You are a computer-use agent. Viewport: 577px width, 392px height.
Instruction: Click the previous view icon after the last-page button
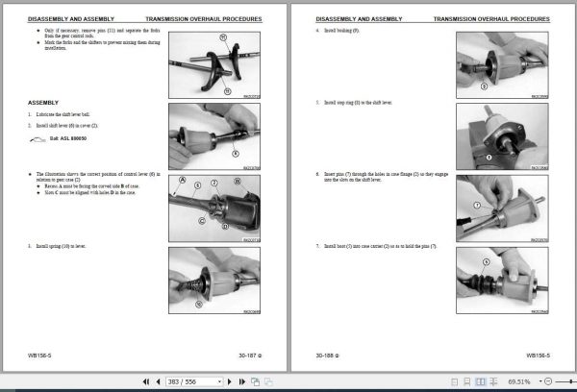tap(255, 382)
